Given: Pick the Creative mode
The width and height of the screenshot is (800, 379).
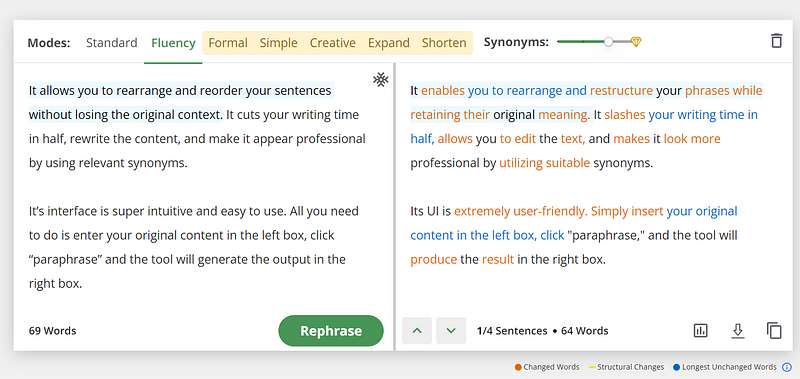Looking at the screenshot, I should pos(333,43).
